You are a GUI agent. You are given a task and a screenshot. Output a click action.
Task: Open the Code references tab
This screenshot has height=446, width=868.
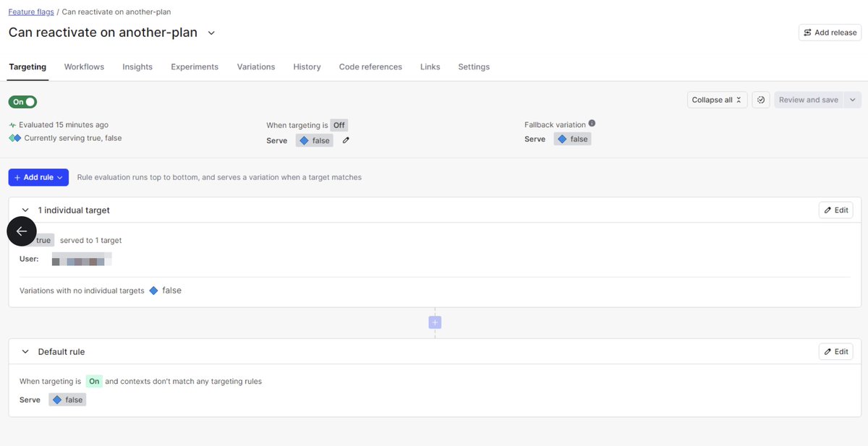(370, 67)
